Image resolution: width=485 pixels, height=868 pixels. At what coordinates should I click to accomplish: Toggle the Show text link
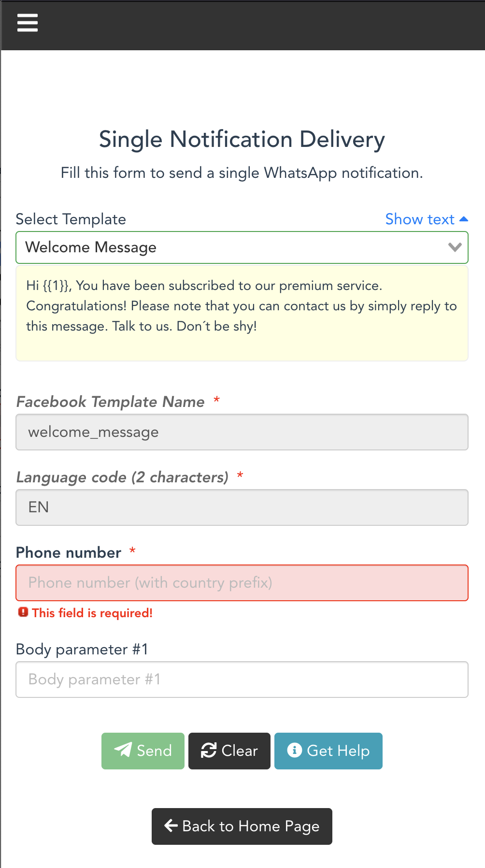420,219
